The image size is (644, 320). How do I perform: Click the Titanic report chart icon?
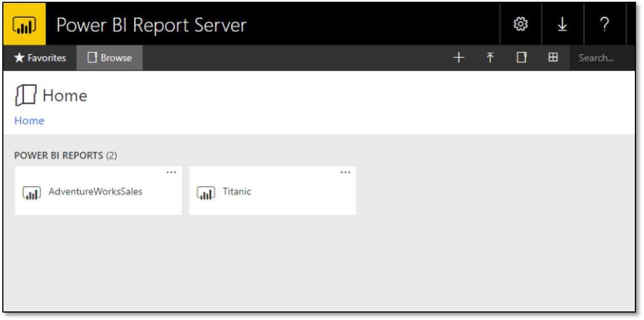206,193
